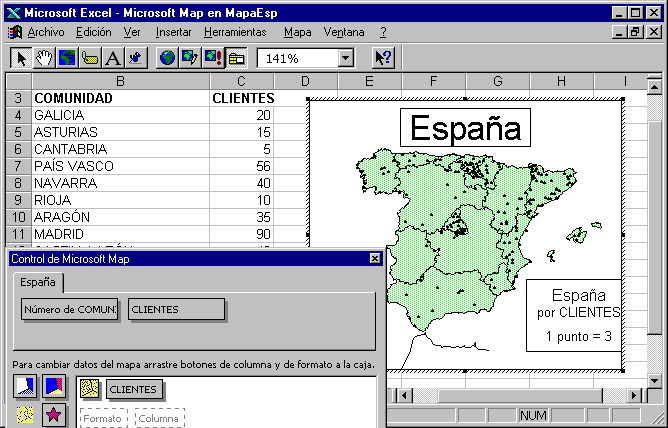This screenshot has height=428, width=668.
Task: Activate the hand grabber tool
Action: point(44,58)
